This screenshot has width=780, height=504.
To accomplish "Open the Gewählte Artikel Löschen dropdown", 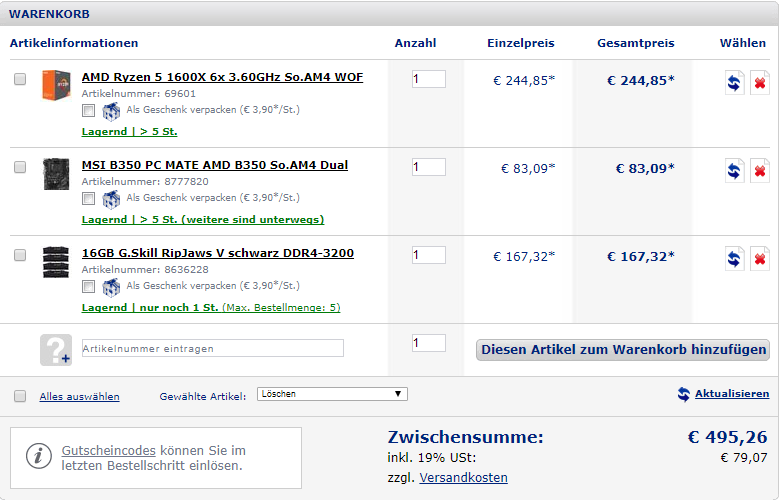I will tap(332, 394).
